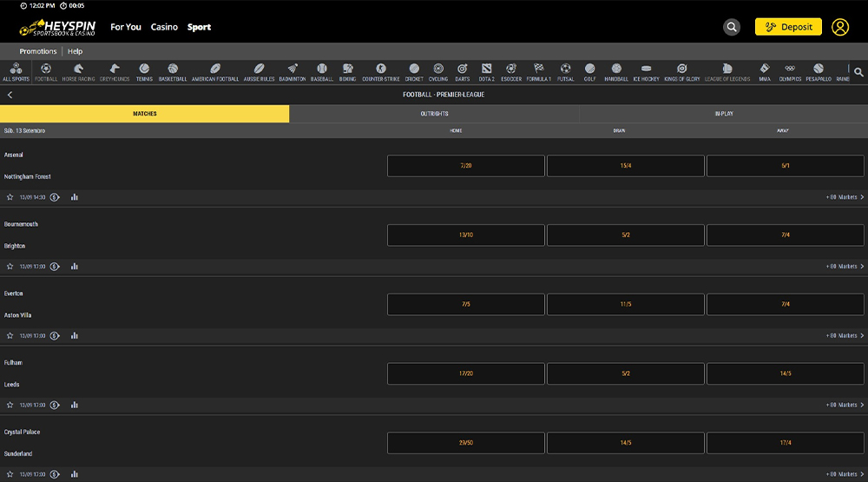Open the search icon at sports bar end
Image resolution: width=868 pixels, height=482 pixels.
[x=858, y=72]
